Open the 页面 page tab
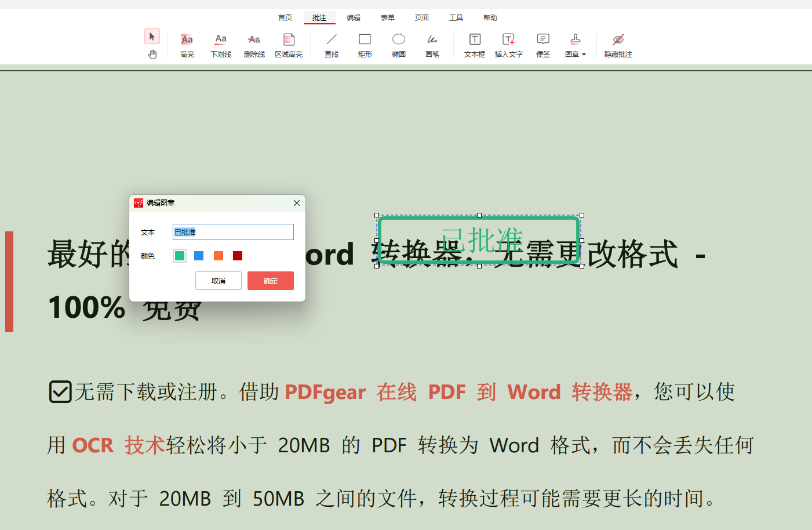This screenshot has height=530, width=812. (422, 18)
